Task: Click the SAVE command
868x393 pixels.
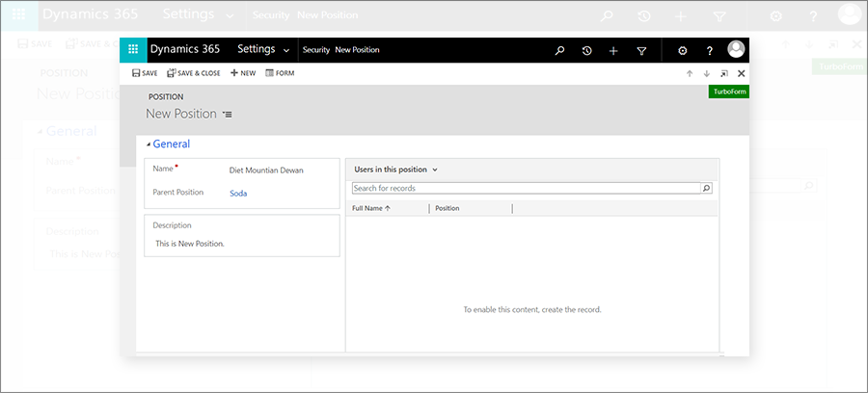Action: point(145,73)
